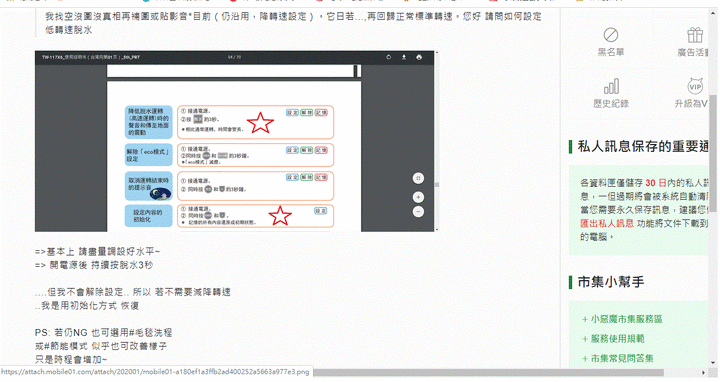
Task: Click the rotate icon in the embedded PDF toolbar
Action: tap(388, 57)
